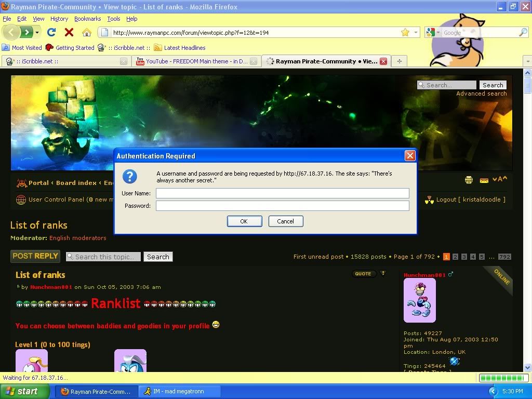Click the User Name input field
The width and height of the screenshot is (532, 399).
[x=282, y=193]
